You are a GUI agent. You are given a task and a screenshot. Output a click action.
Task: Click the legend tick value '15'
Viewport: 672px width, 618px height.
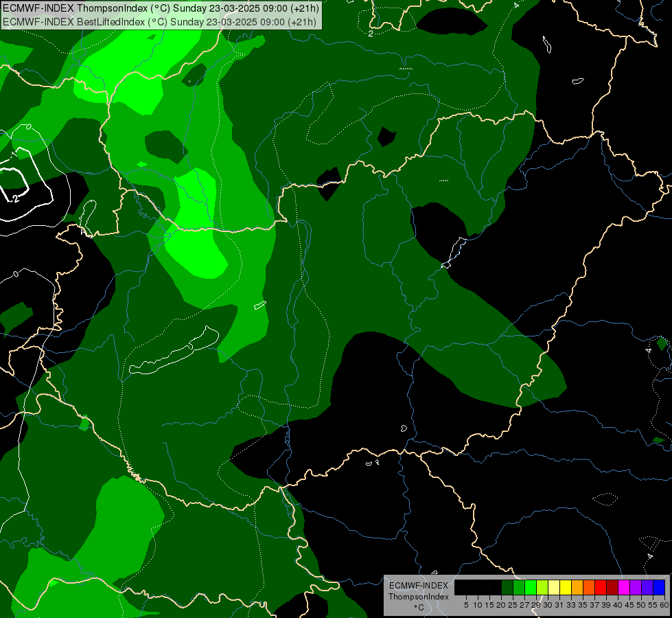(x=489, y=605)
